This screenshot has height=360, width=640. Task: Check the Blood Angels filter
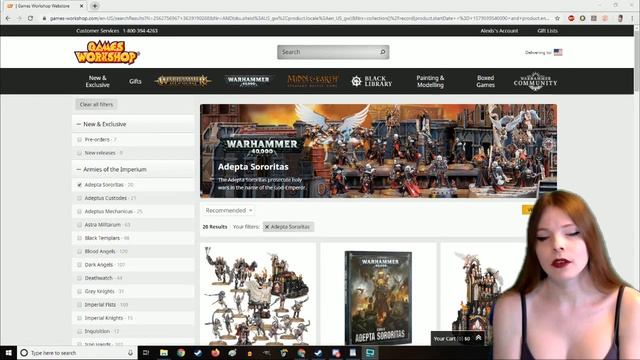coord(79,251)
